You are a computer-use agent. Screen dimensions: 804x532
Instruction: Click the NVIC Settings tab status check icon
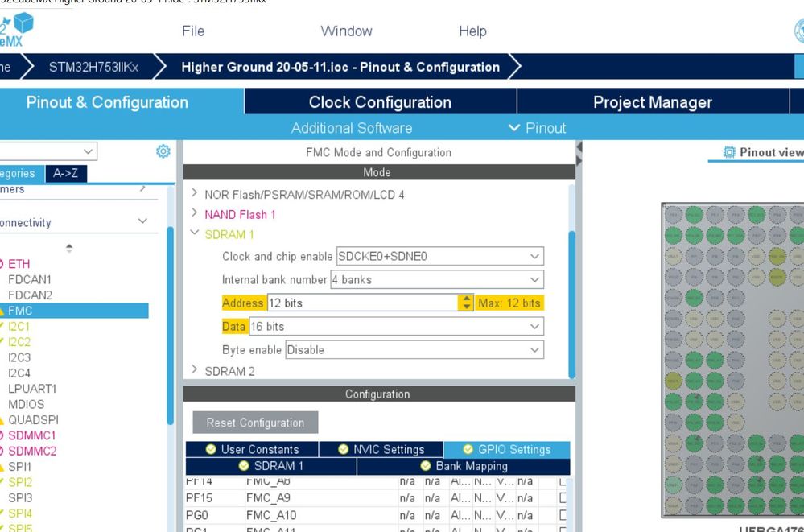point(343,449)
